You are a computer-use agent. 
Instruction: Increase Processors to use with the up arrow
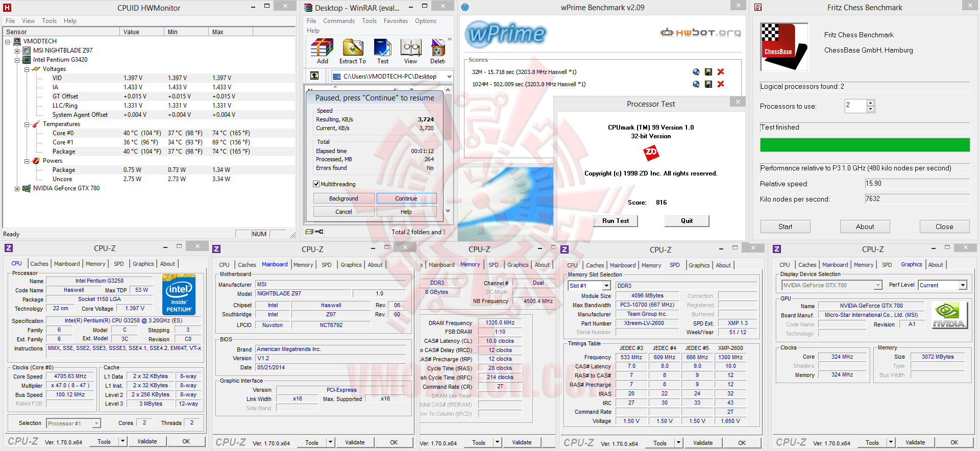[x=871, y=103]
